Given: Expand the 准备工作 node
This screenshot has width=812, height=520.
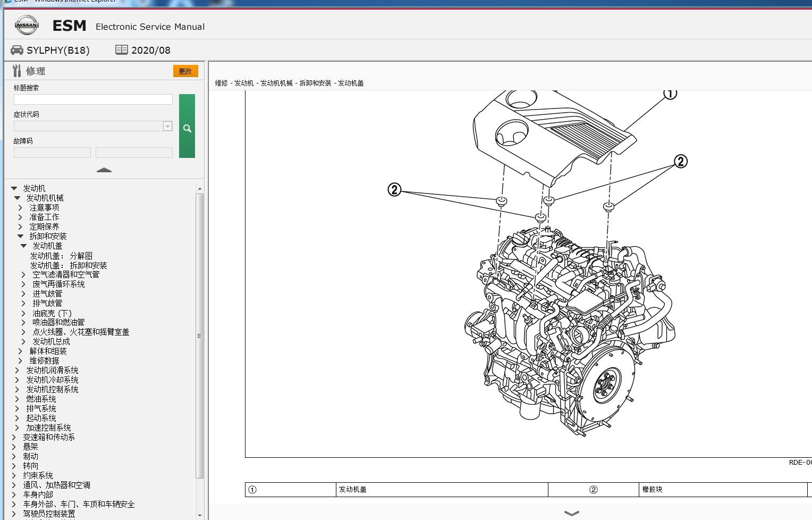Looking at the screenshot, I should (20, 217).
